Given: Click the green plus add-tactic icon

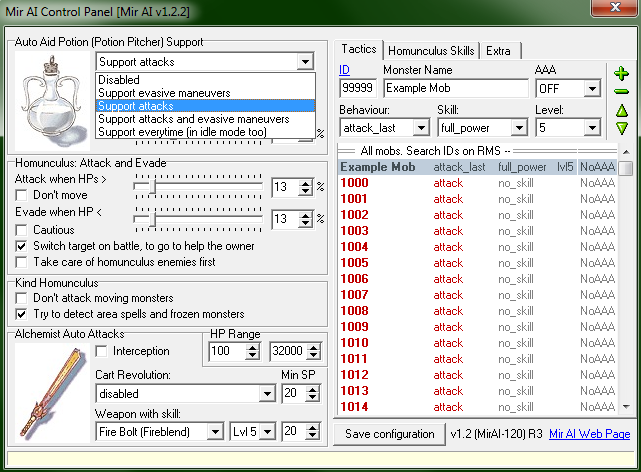Looking at the screenshot, I should 621,74.
